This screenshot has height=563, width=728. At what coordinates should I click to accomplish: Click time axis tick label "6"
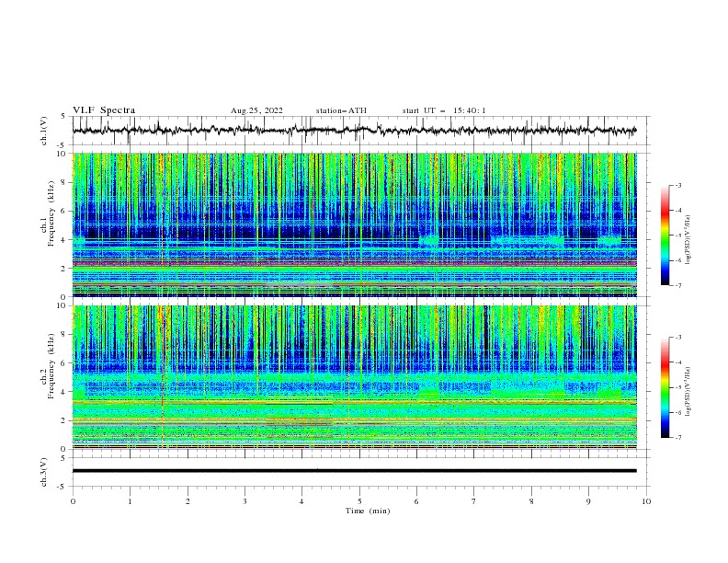click(416, 501)
